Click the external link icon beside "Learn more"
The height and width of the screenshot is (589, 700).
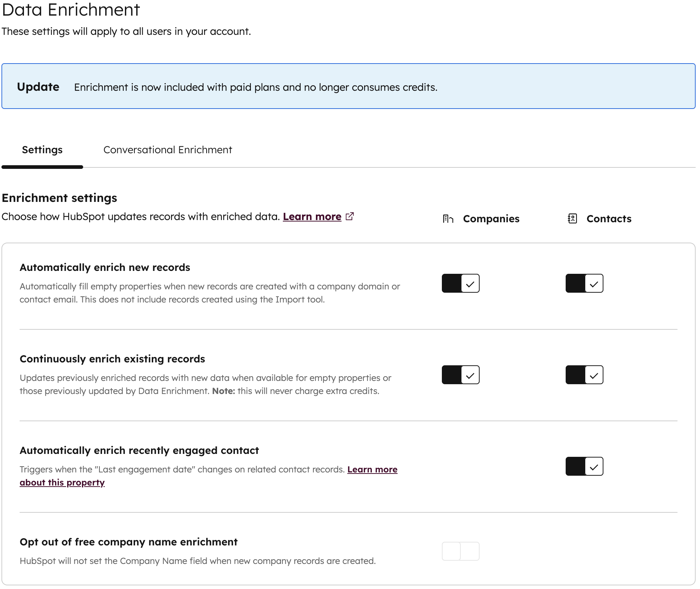(350, 216)
